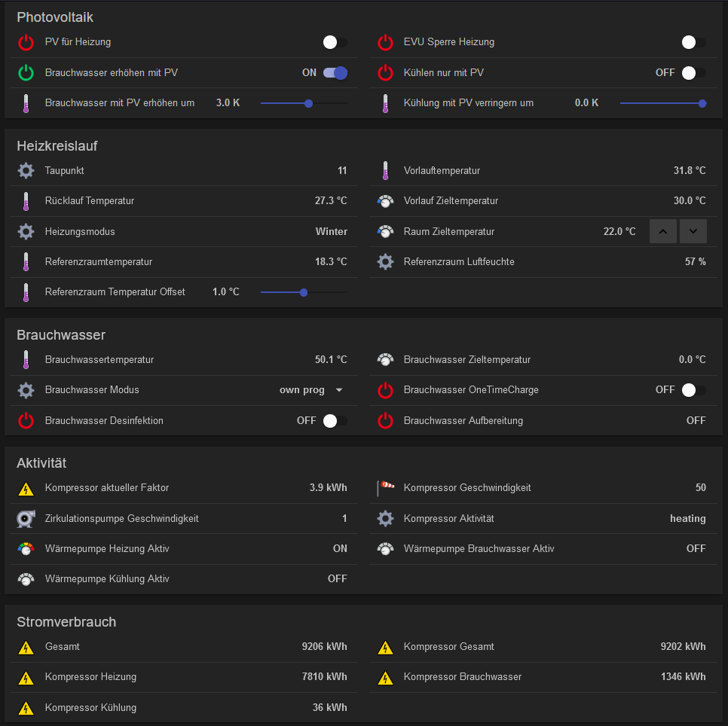This screenshot has width=728, height=726.
Task: Click the flame icon beside Kompressor Geschwindigkeit
Action: coord(385,488)
